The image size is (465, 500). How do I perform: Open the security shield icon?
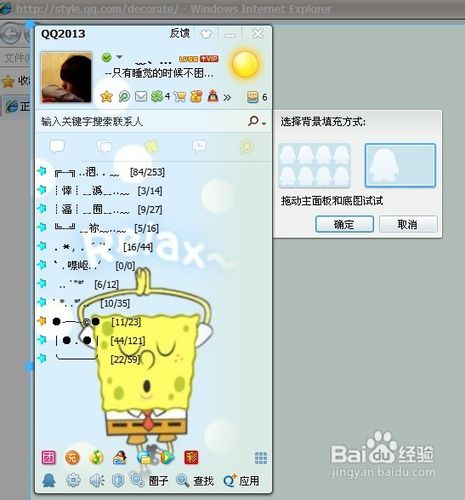(118, 480)
